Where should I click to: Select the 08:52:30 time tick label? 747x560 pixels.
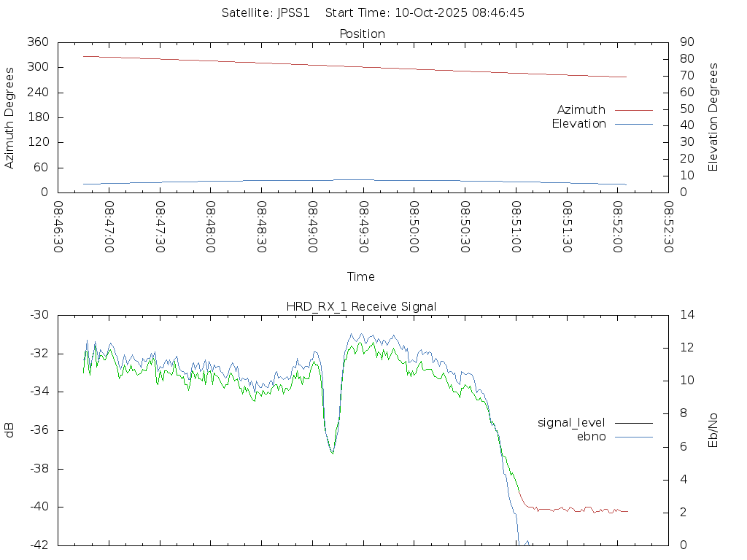click(x=667, y=227)
